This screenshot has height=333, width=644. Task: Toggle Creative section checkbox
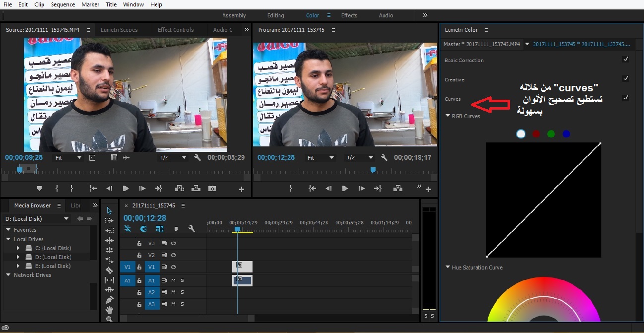pyautogui.click(x=626, y=78)
